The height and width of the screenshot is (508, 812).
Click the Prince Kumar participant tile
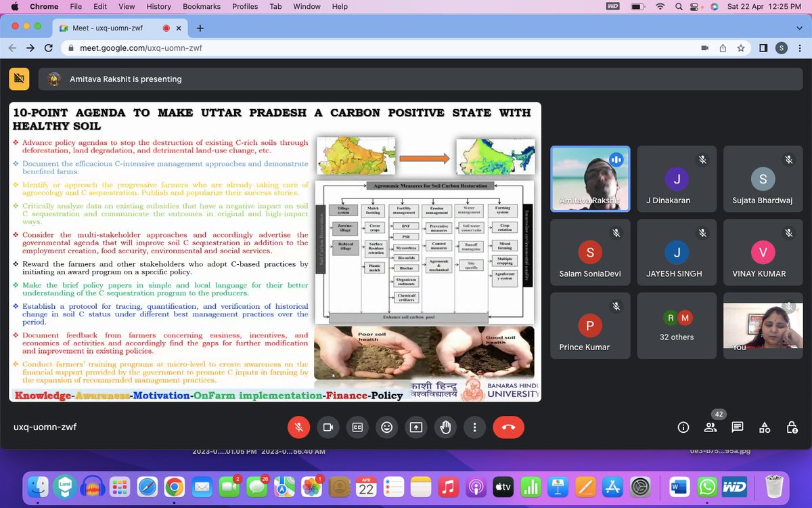pos(590,326)
